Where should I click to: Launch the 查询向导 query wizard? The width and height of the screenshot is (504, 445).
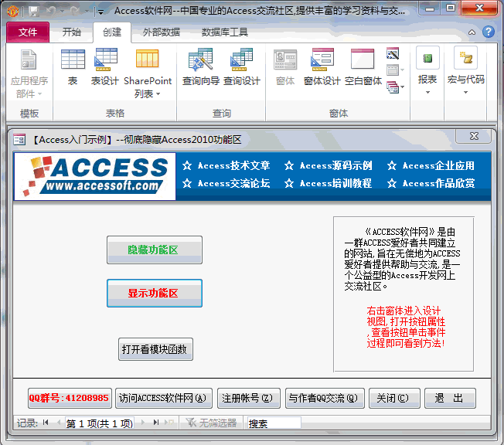pos(200,68)
